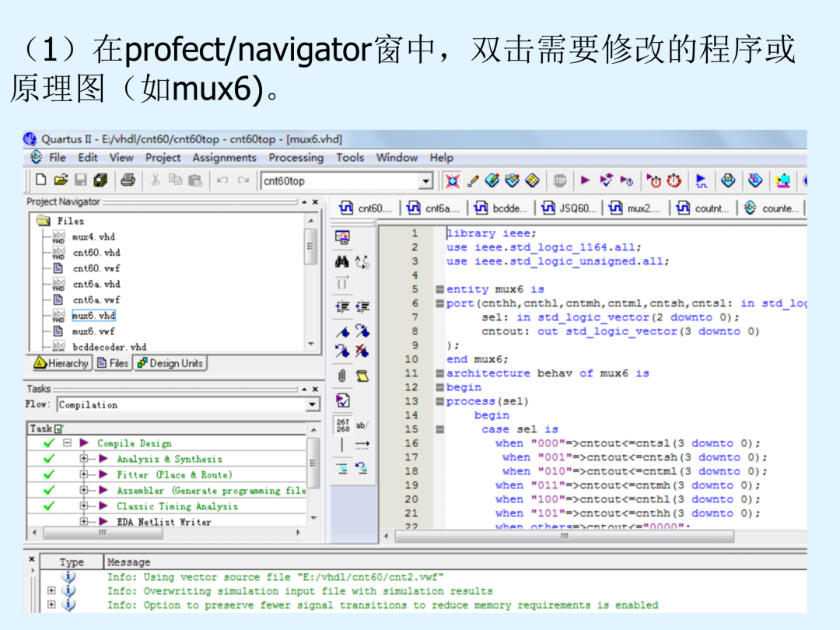
Task: Click the code editor horizontal scrollbar
Action: click(x=564, y=536)
